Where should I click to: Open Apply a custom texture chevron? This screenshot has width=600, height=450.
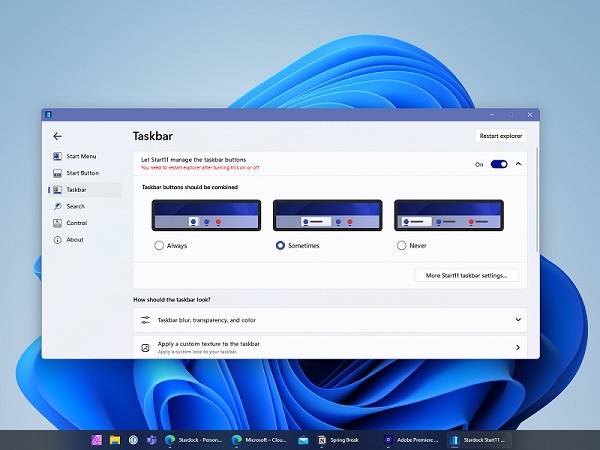[518, 347]
